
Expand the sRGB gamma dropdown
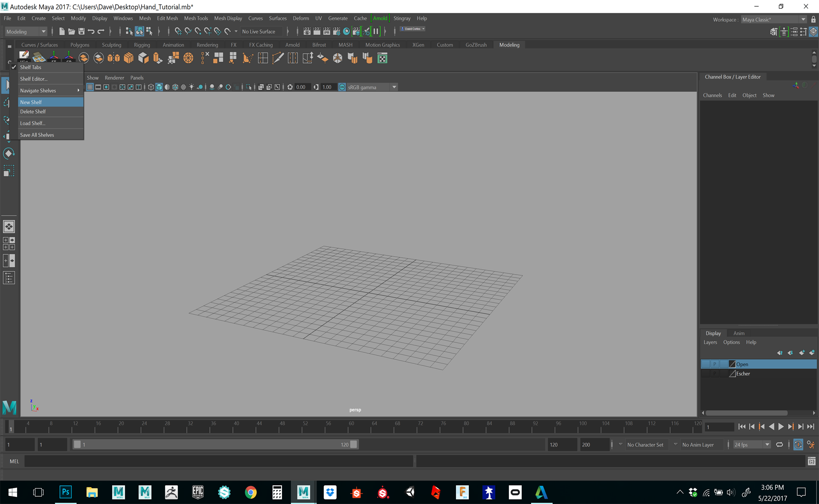tap(393, 87)
